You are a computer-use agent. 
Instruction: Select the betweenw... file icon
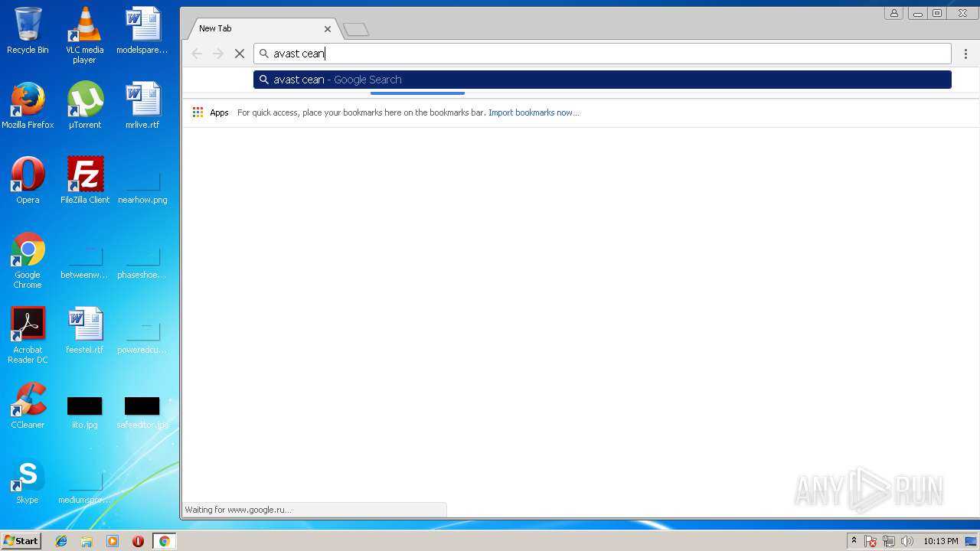coord(84,263)
